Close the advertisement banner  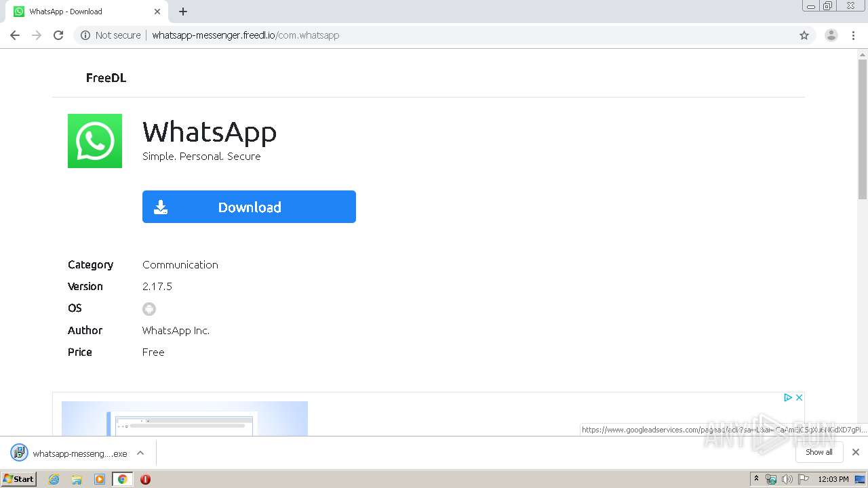point(799,398)
